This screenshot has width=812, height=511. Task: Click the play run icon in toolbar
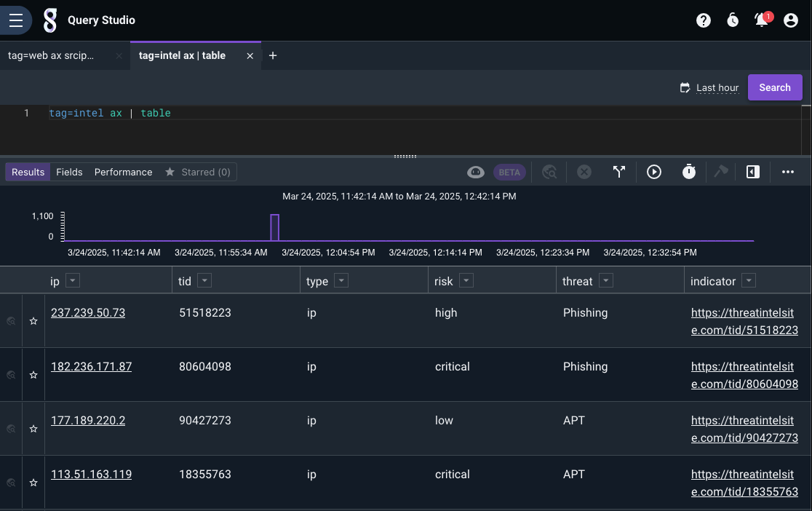point(654,172)
